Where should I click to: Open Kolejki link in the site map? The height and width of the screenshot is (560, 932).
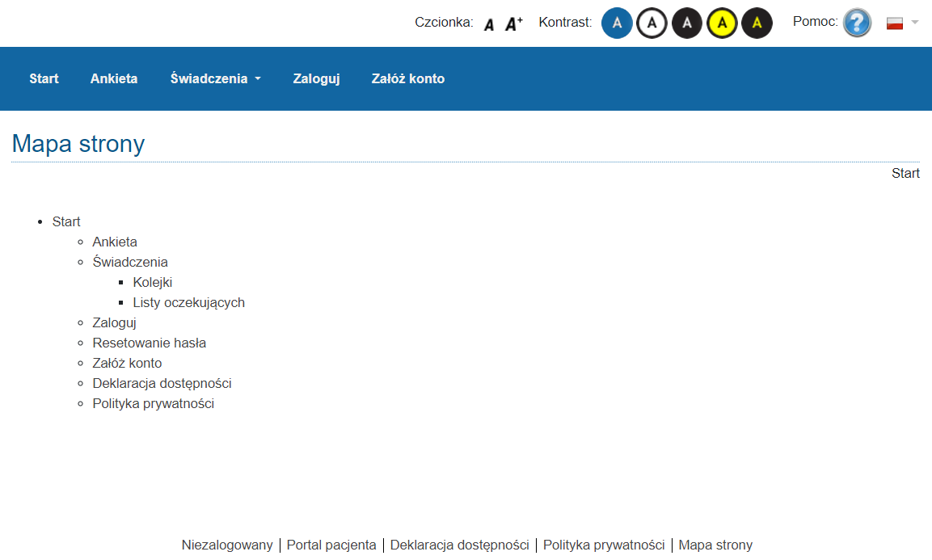[153, 283]
